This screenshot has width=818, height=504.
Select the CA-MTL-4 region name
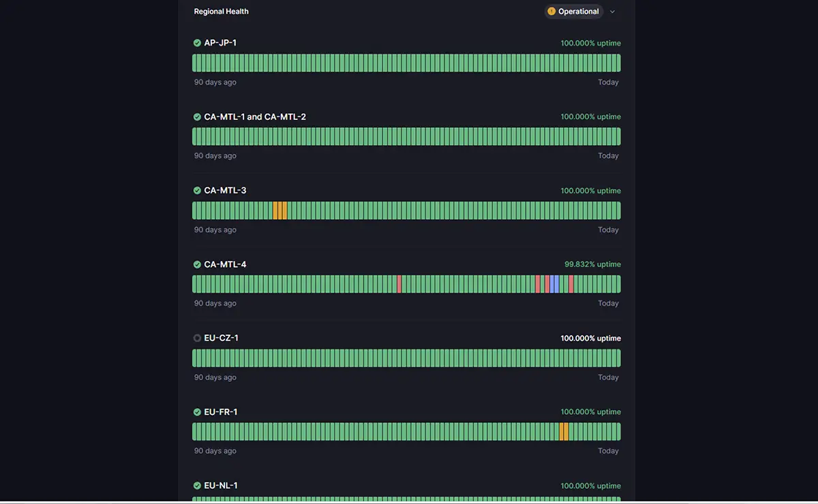point(225,264)
